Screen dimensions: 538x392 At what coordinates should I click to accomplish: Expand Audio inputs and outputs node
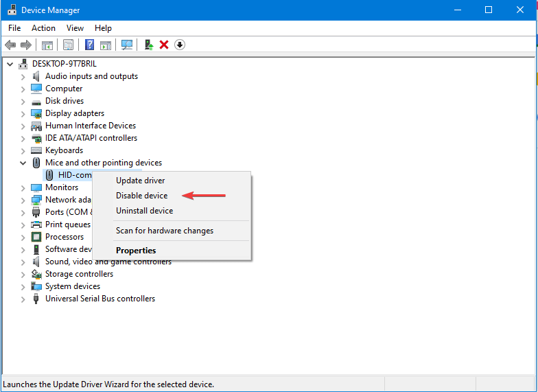[x=23, y=76]
